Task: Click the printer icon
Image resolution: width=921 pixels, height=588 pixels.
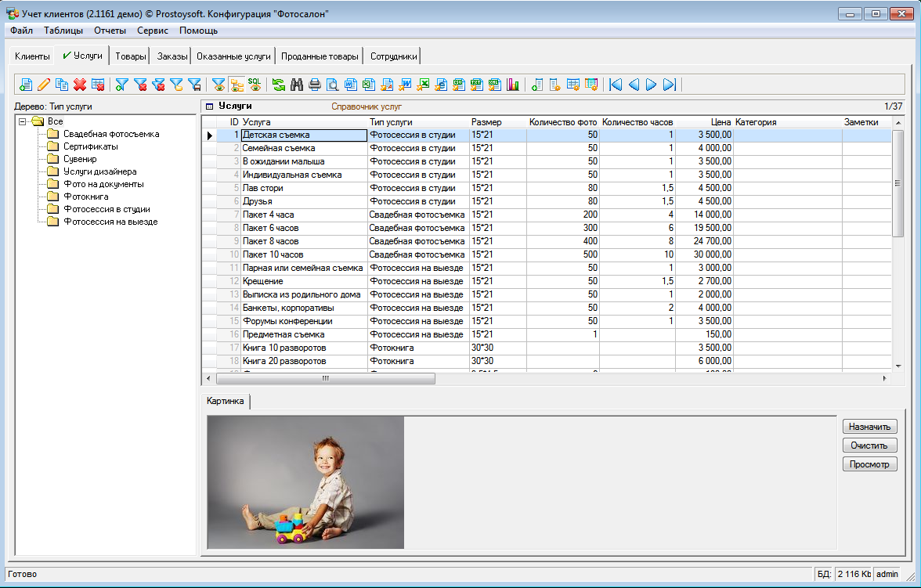Action: tap(315, 85)
